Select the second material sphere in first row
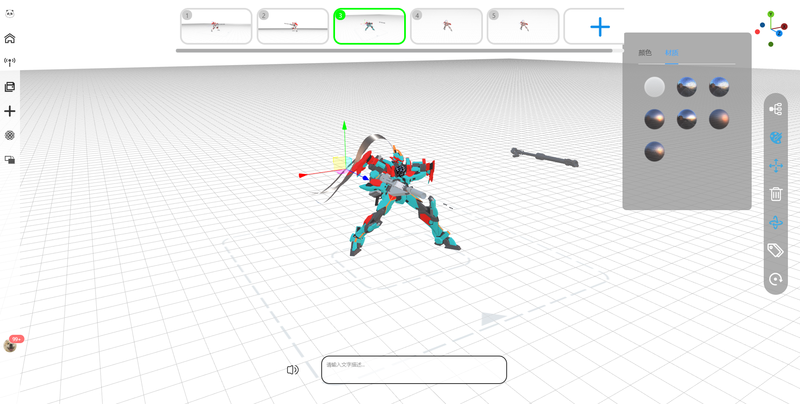800x404 pixels. click(x=687, y=87)
